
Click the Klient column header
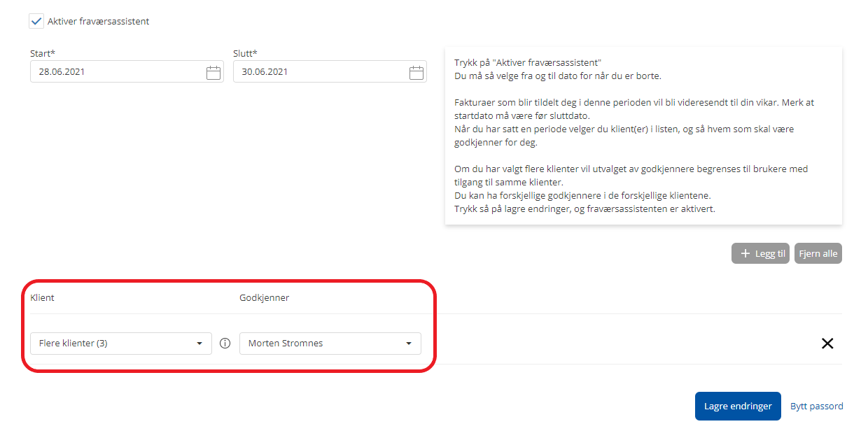coord(42,298)
